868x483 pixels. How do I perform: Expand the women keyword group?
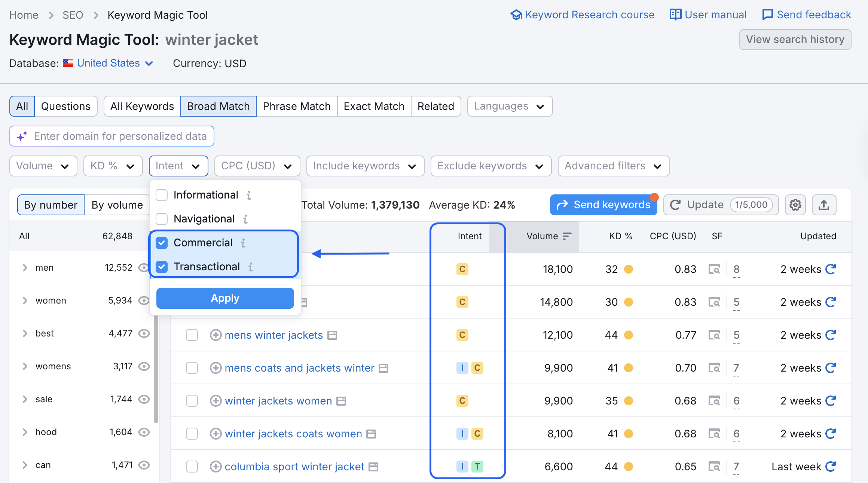[x=25, y=300]
